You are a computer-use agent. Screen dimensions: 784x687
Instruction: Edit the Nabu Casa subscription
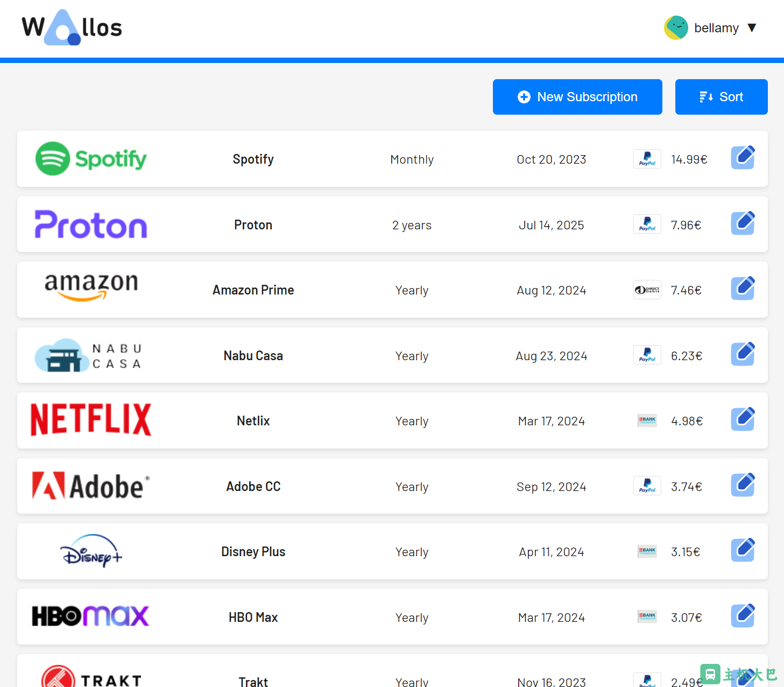[743, 354]
